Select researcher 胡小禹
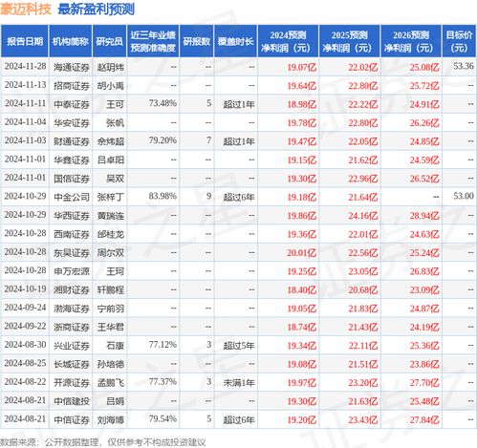Screen dimensions: 477x448 [110, 86]
